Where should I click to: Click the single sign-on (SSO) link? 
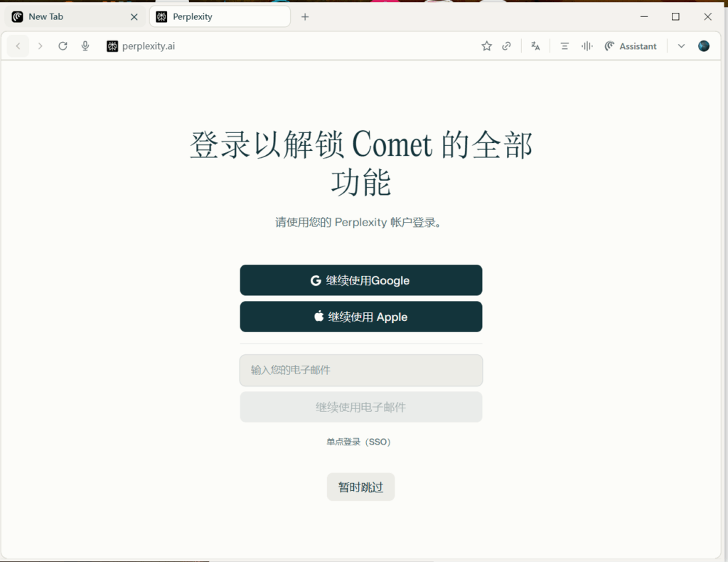pos(359,442)
